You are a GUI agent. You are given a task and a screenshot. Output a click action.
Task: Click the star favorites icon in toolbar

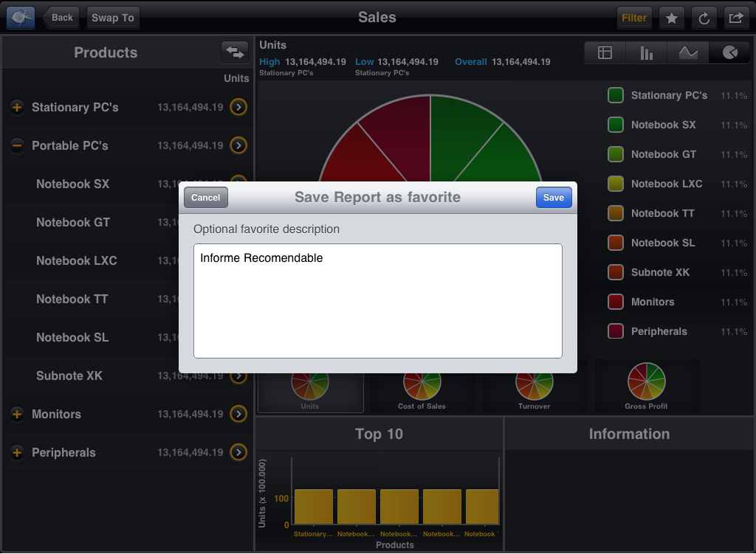[671, 18]
